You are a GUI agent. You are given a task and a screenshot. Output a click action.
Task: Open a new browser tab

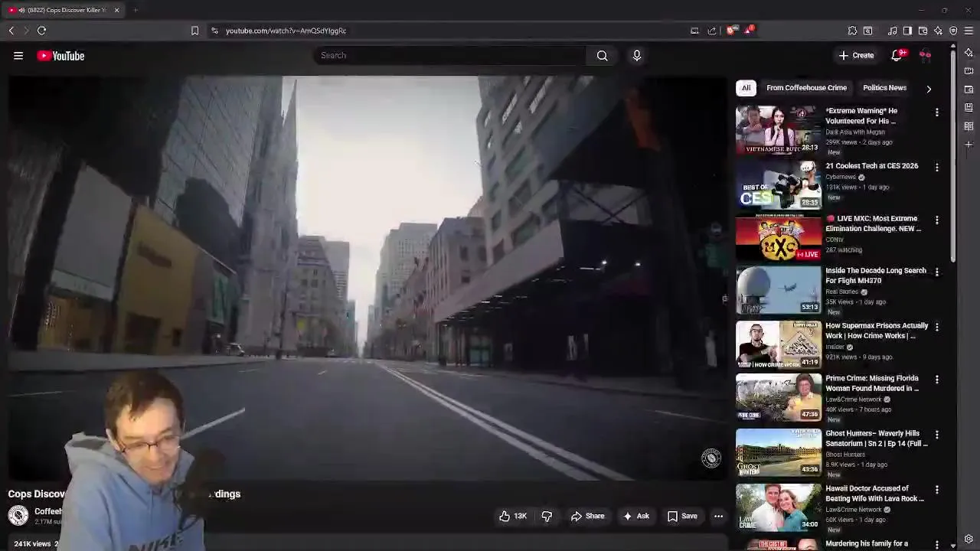[x=136, y=10]
